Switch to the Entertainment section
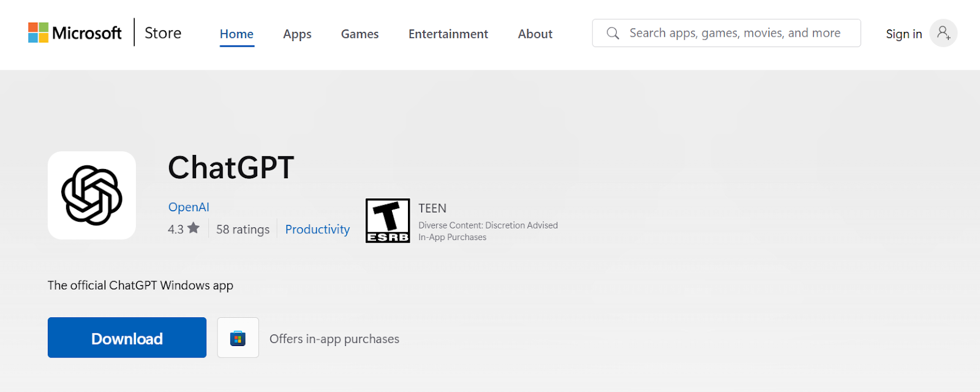Image resolution: width=980 pixels, height=392 pixels. click(x=448, y=34)
